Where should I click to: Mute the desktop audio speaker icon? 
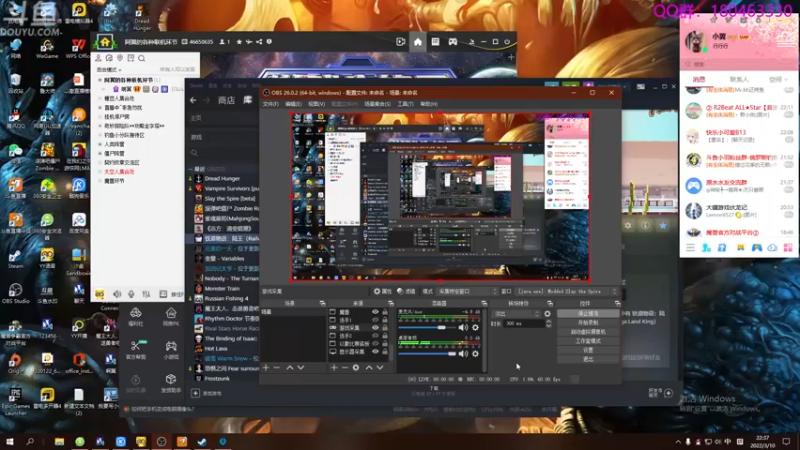tap(463, 354)
